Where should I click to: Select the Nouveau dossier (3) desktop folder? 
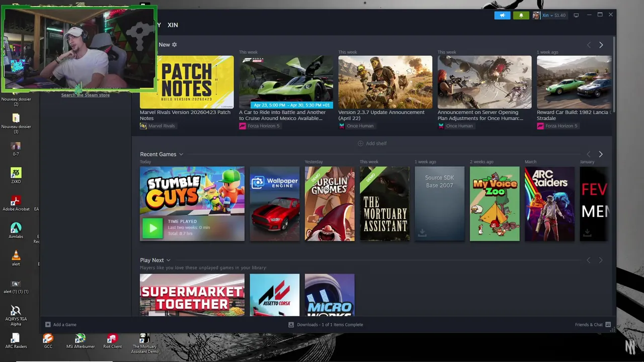[16, 123]
